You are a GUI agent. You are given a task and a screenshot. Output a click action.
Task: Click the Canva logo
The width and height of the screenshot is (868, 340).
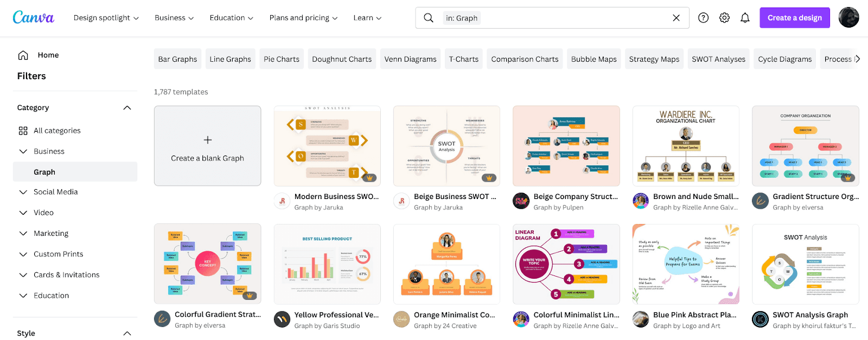[33, 17]
